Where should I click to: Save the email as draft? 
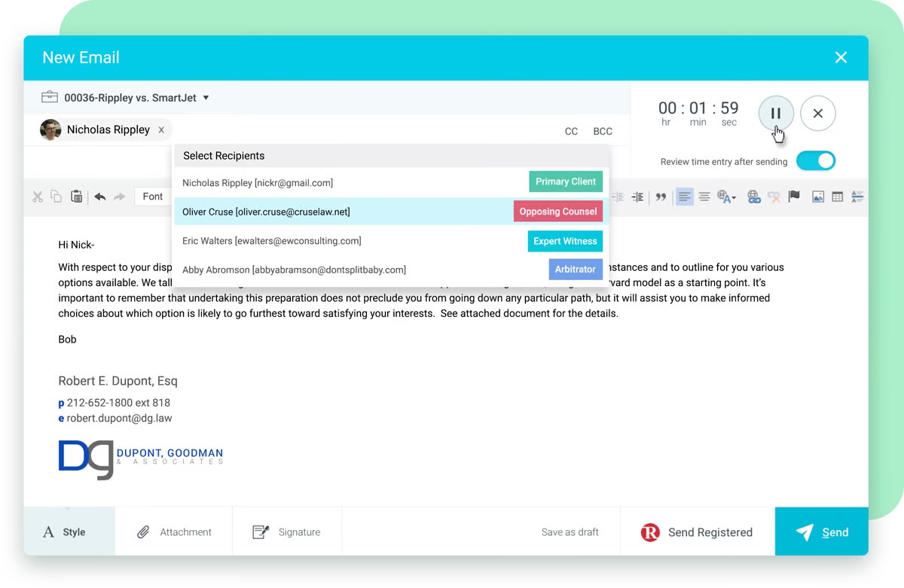click(x=570, y=532)
